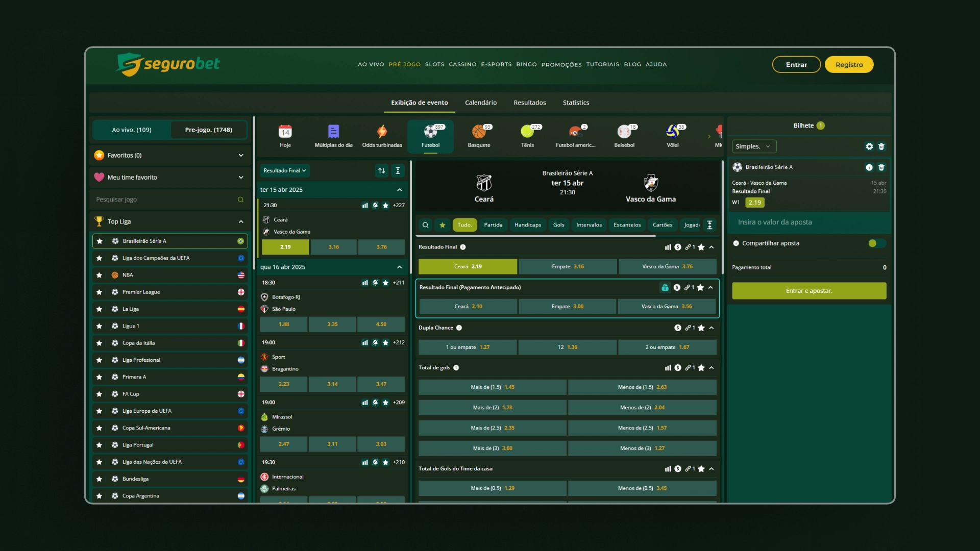Screen dimensions: 980x551
Task: Go to AO VIVO in top menu
Action: point(371,65)
